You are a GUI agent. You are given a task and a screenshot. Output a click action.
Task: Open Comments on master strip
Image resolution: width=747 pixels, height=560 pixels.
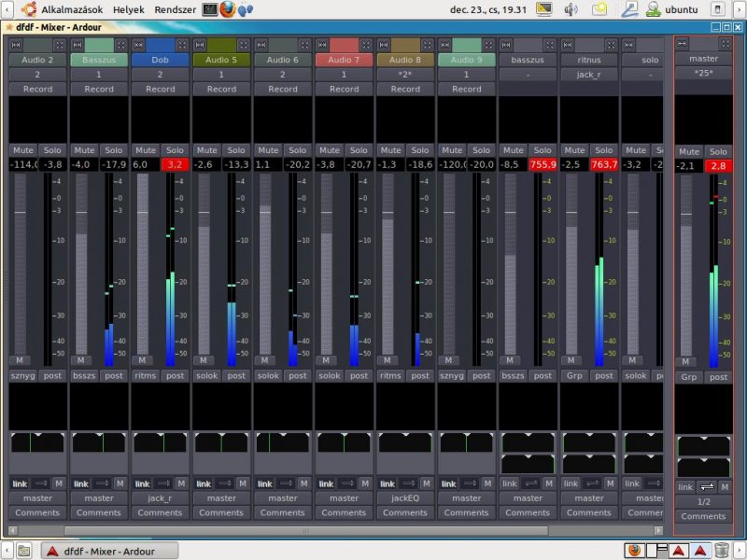(x=704, y=516)
